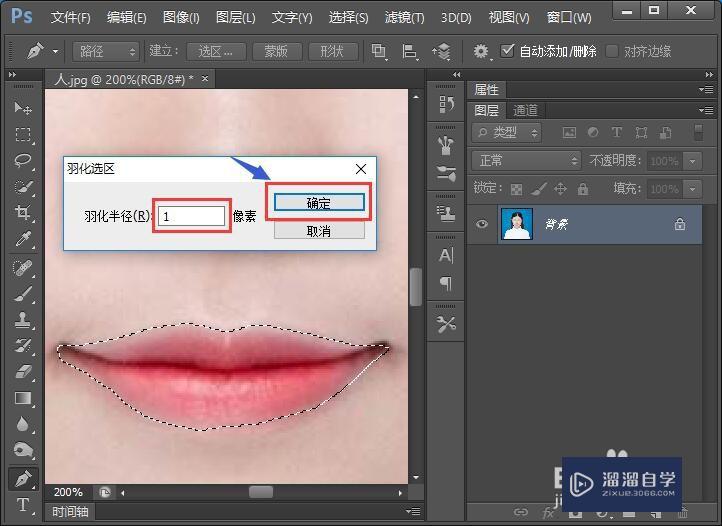Viewport: 722px width, 526px height.
Task: Select the Blur tool
Action: coord(23,424)
